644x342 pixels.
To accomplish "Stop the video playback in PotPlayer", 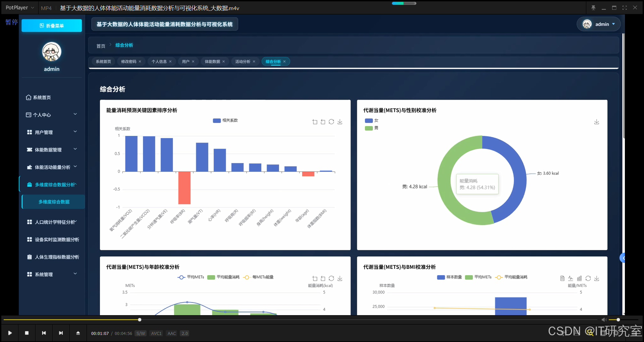I will [27, 333].
